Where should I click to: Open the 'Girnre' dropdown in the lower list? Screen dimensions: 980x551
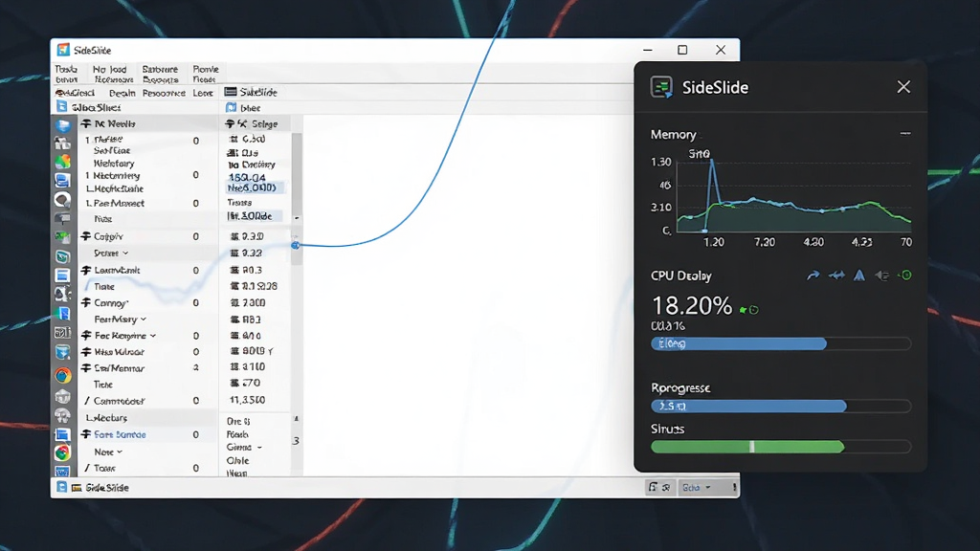(x=259, y=448)
